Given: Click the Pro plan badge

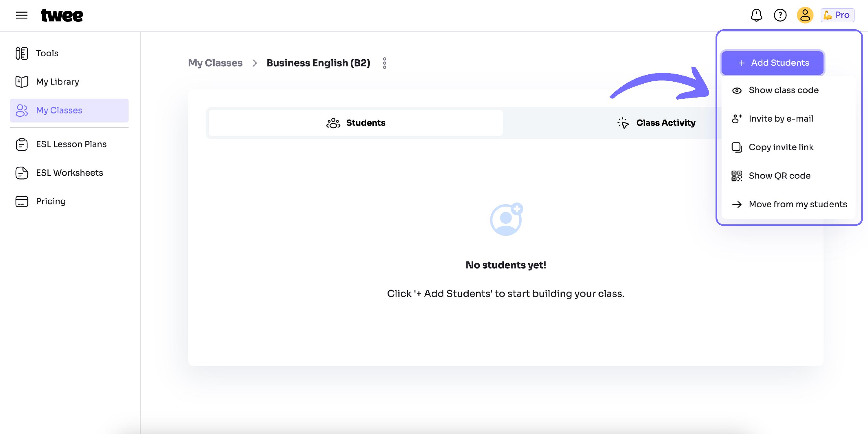Looking at the screenshot, I should (x=837, y=15).
